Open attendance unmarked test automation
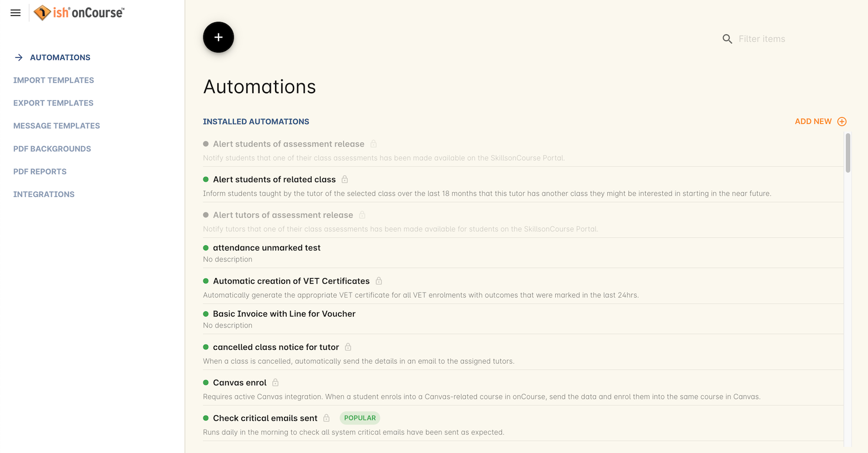The width and height of the screenshot is (868, 453). coord(267,248)
